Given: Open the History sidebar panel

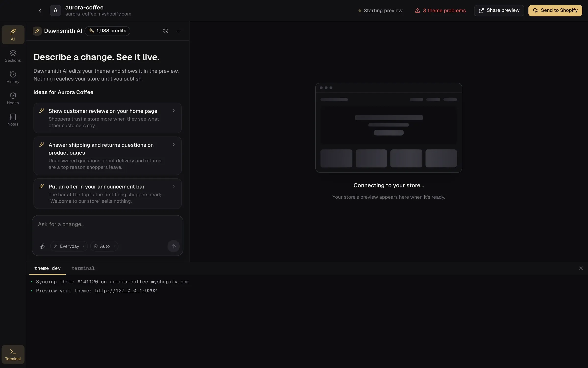Looking at the screenshot, I should click(13, 77).
